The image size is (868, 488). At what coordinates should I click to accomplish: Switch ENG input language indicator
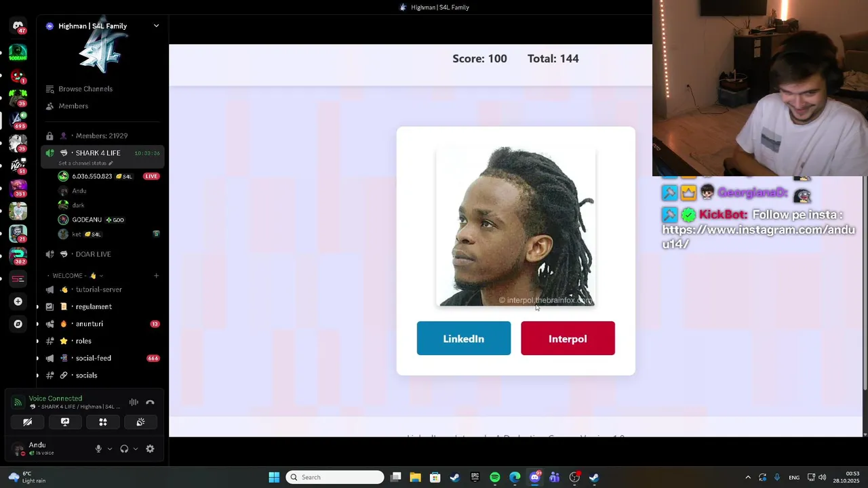pyautogui.click(x=793, y=477)
